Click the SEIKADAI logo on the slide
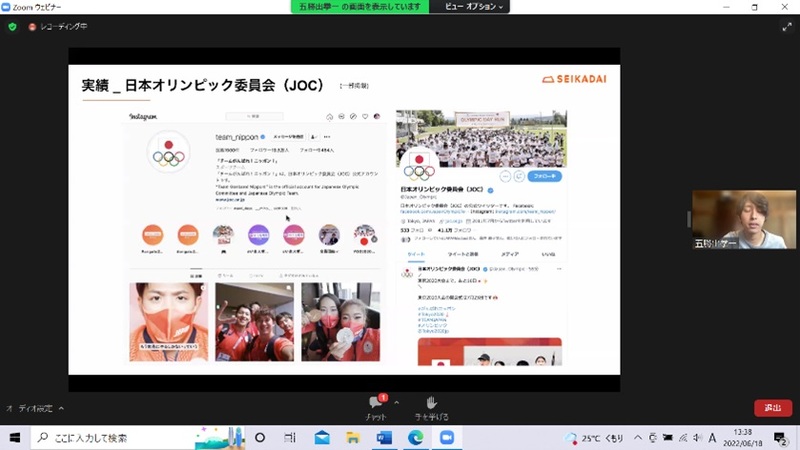This screenshot has width=800, height=450. tap(574, 79)
